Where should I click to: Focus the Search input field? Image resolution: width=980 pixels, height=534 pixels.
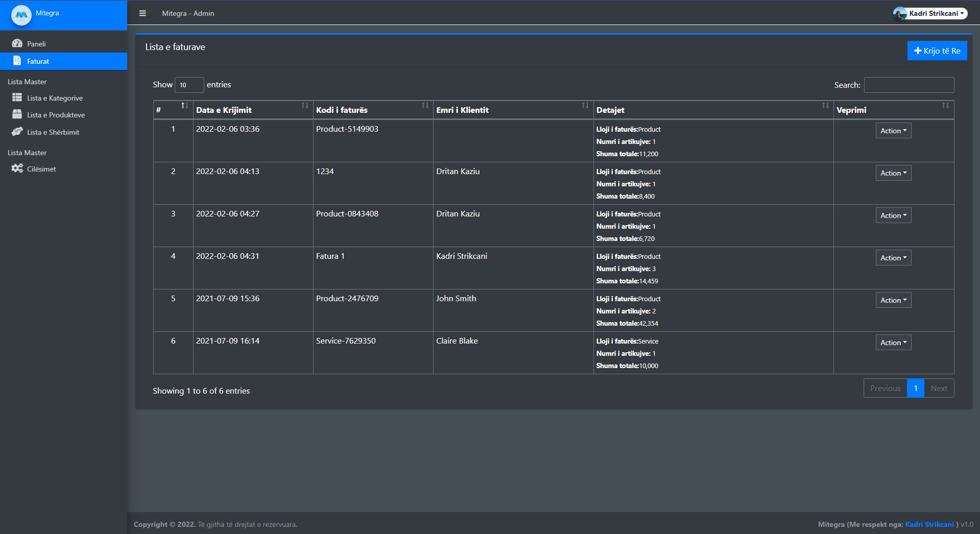tap(909, 85)
